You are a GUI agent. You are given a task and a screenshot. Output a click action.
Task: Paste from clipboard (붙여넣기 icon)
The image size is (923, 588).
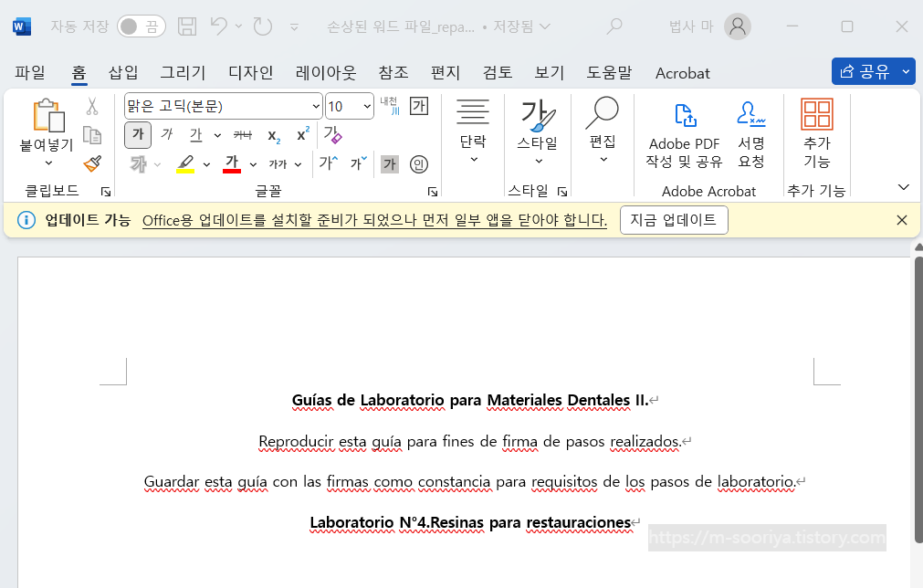pyautogui.click(x=48, y=115)
